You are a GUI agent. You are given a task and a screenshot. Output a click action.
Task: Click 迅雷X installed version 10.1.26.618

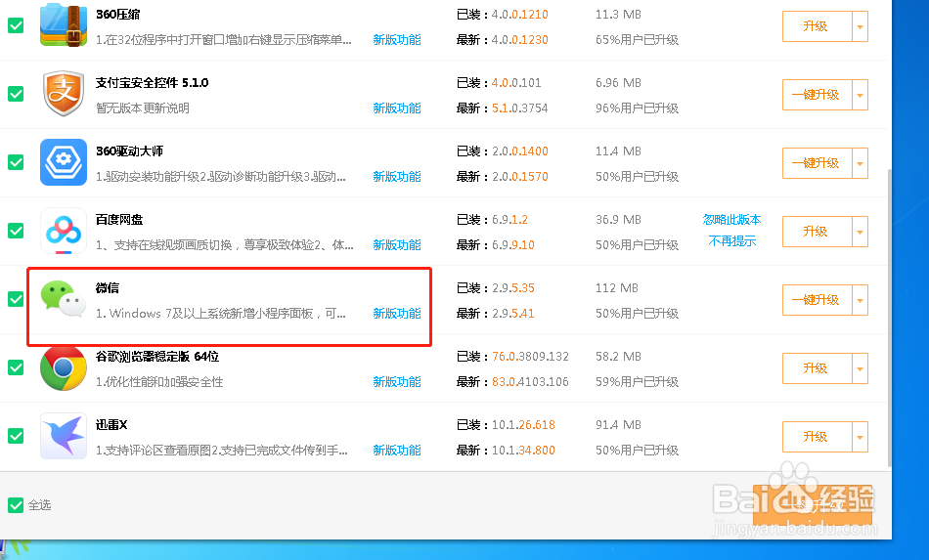[x=523, y=425]
